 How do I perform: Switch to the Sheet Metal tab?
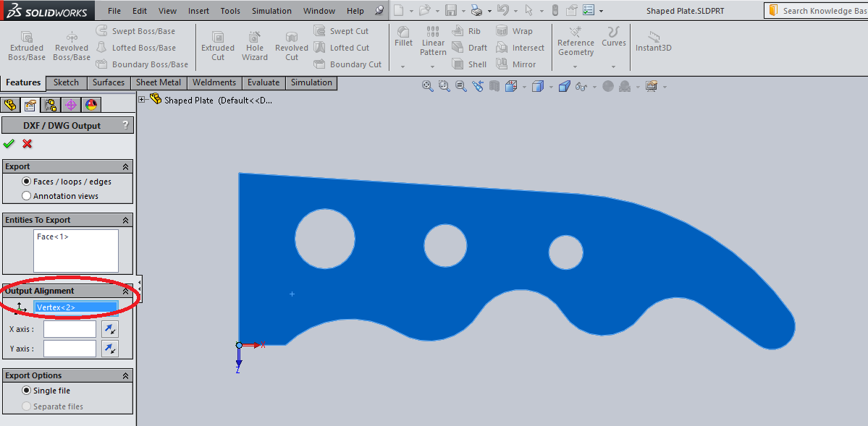(159, 82)
